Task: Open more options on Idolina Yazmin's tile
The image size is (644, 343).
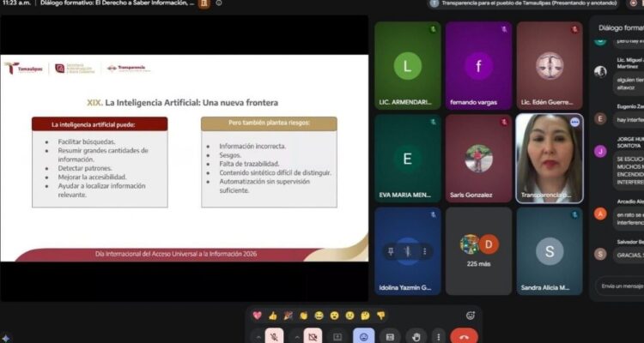Action: click(425, 251)
